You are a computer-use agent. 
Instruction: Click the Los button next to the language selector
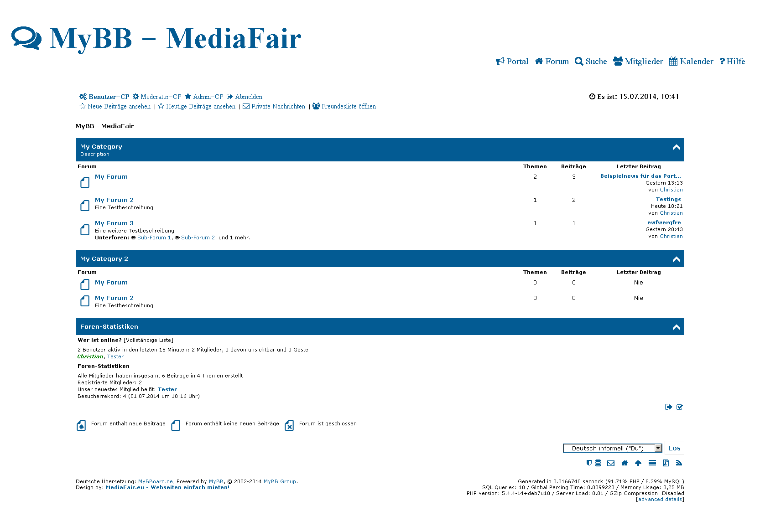point(674,448)
